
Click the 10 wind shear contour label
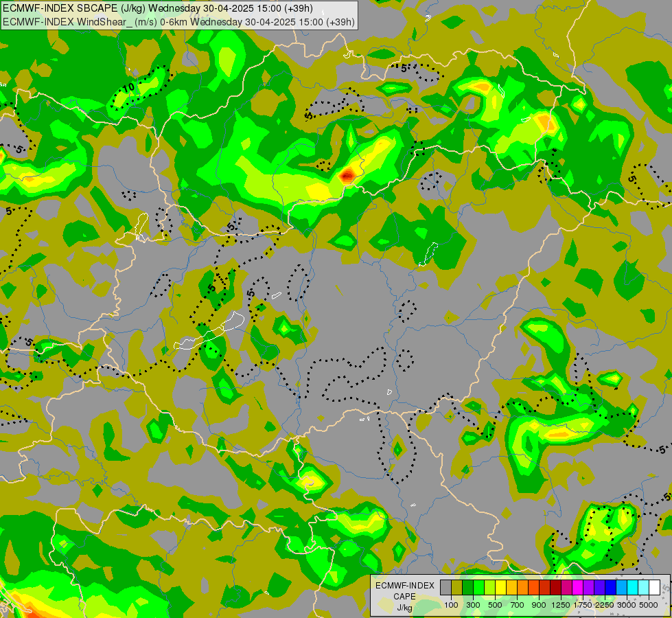click(128, 88)
